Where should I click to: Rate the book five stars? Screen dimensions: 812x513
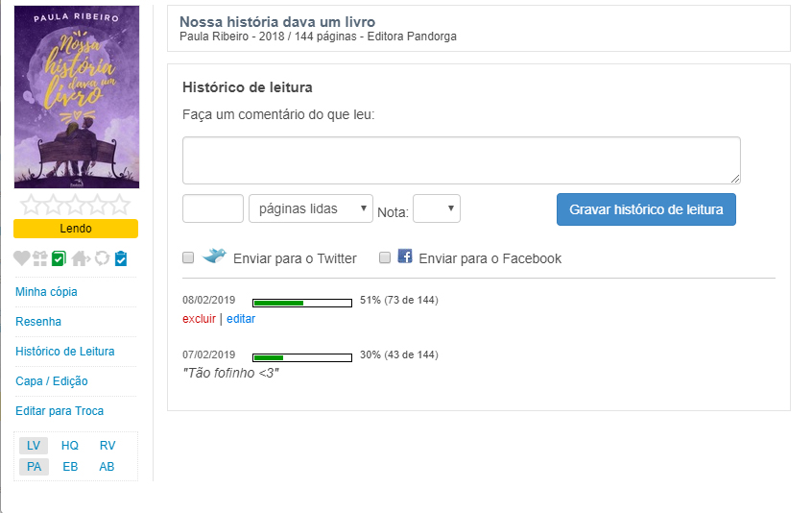pyautogui.click(x=119, y=205)
